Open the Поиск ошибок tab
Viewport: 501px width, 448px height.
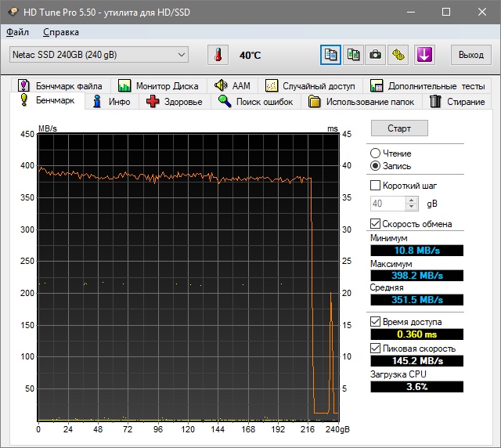[x=256, y=102]
